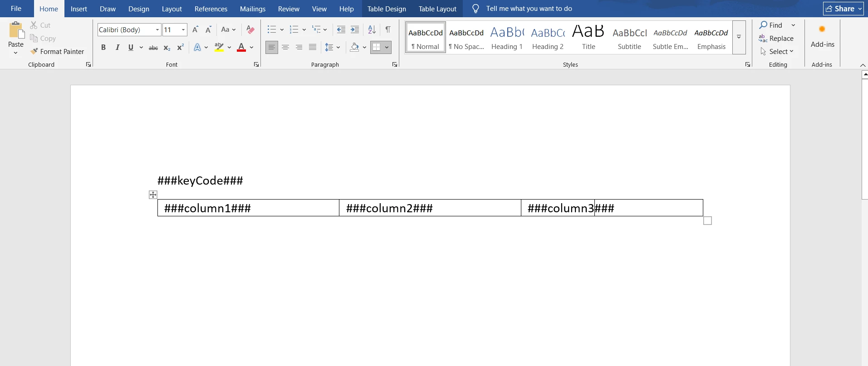The width and height of the screenshot is (868, 366).
Task: Toggle italic formatting
Action: [118, 48]
